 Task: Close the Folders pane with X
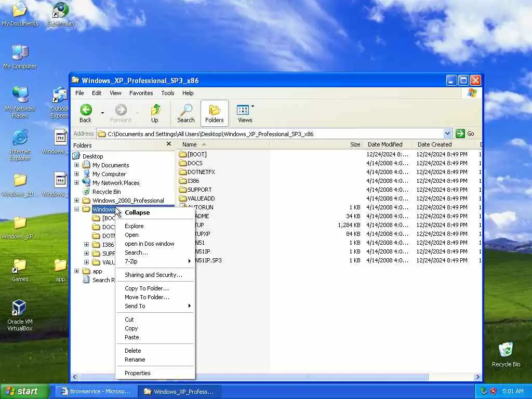click(169, 144)
